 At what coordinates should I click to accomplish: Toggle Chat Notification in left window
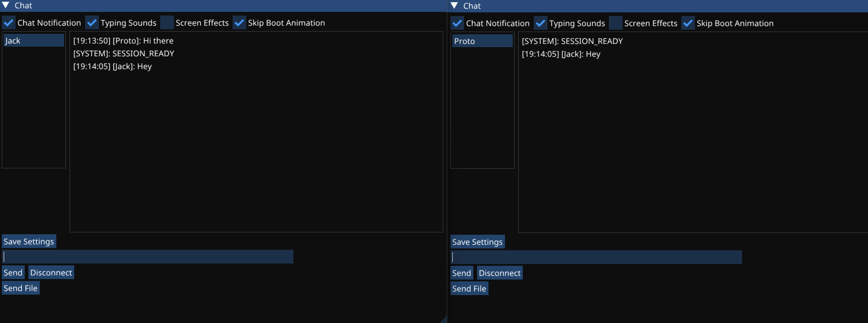(9, 23)
